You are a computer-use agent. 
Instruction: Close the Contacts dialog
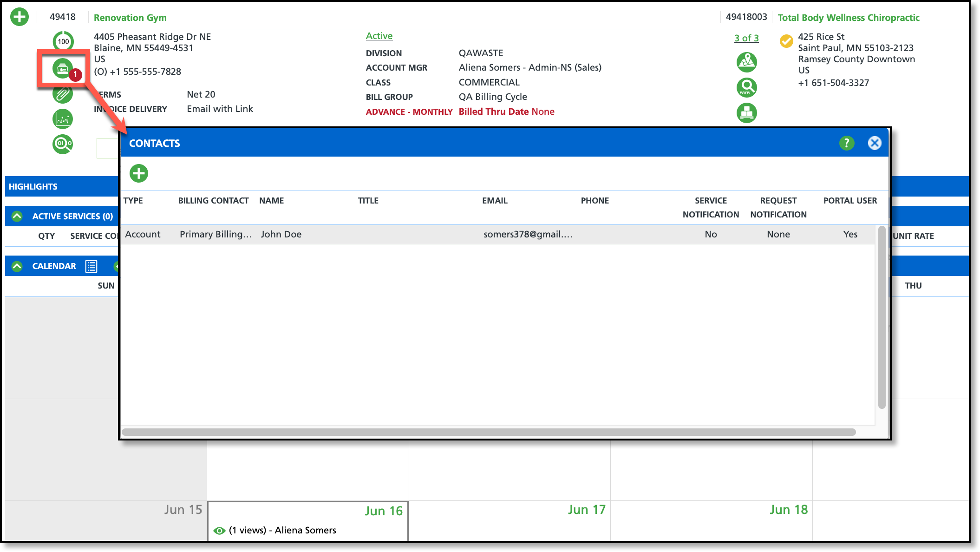pyautogui.click(x=874, y=143)
